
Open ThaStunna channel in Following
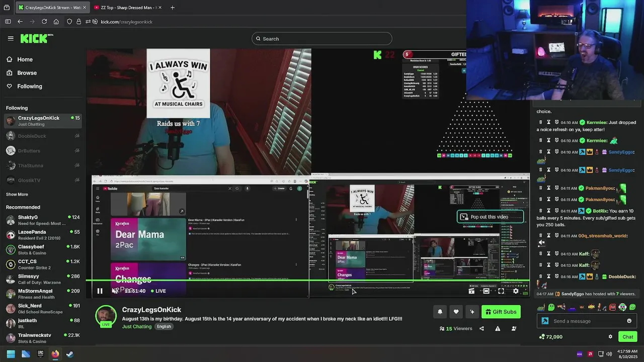point(43,165)
